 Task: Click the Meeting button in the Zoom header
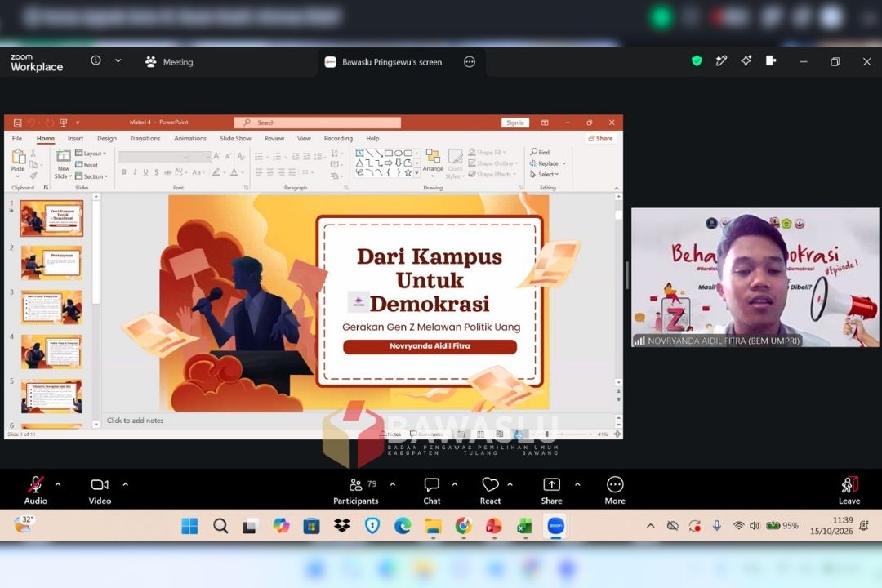click(169, 62)
